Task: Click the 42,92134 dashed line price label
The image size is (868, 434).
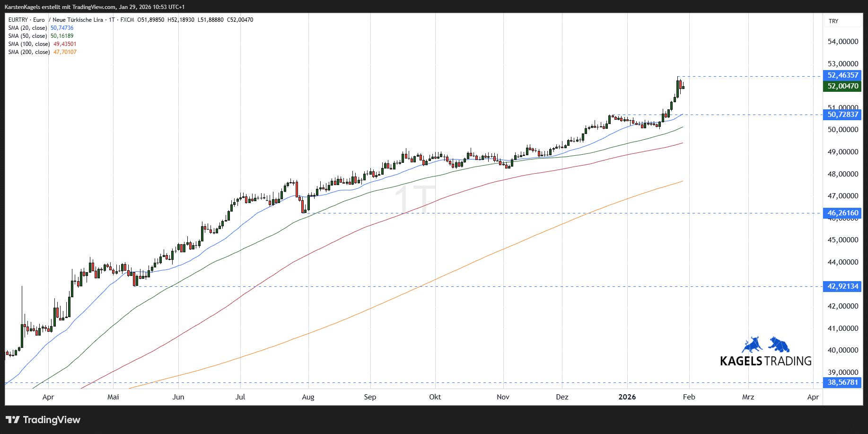Action: click(842, 286)
